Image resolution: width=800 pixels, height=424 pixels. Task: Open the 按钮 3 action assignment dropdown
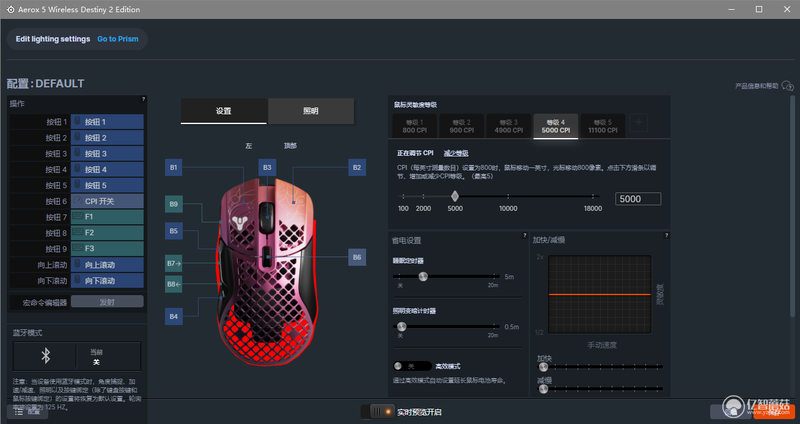[x=107, y=154]
